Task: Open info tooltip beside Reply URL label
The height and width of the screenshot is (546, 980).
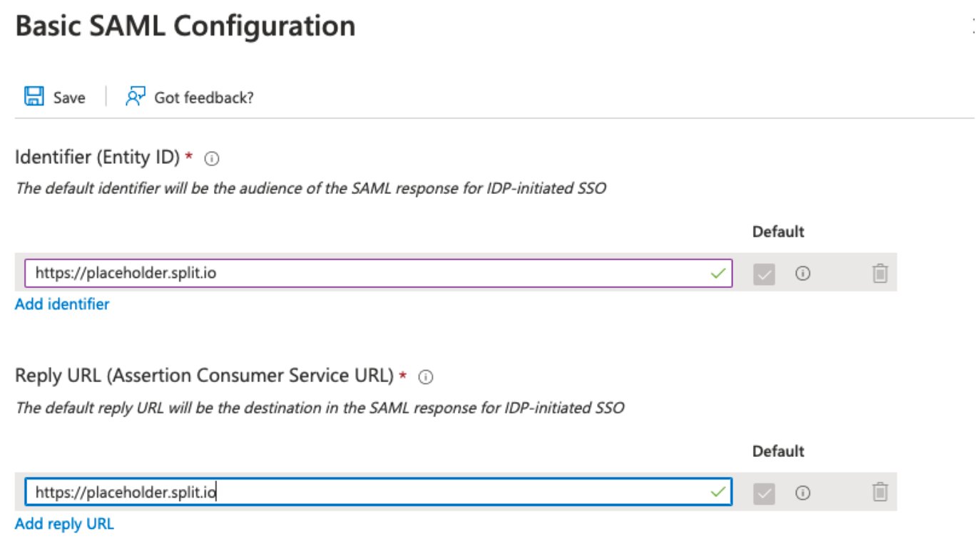Action: [426, 378]
